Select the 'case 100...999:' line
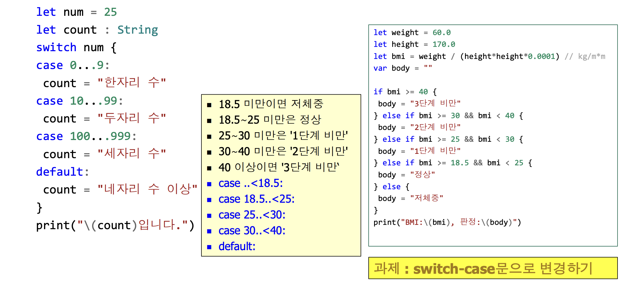The height and width of the screenshot is (291, 644). 87,136
